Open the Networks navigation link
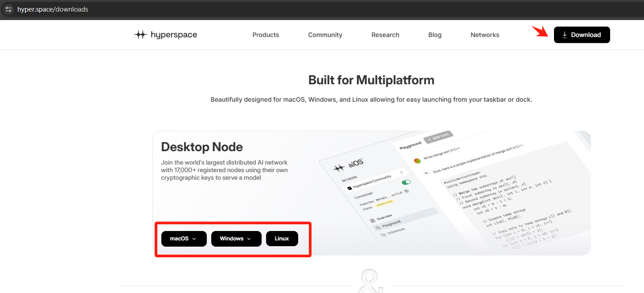Image resolution: width=644 pixels, height=293 pixels. 484,35
